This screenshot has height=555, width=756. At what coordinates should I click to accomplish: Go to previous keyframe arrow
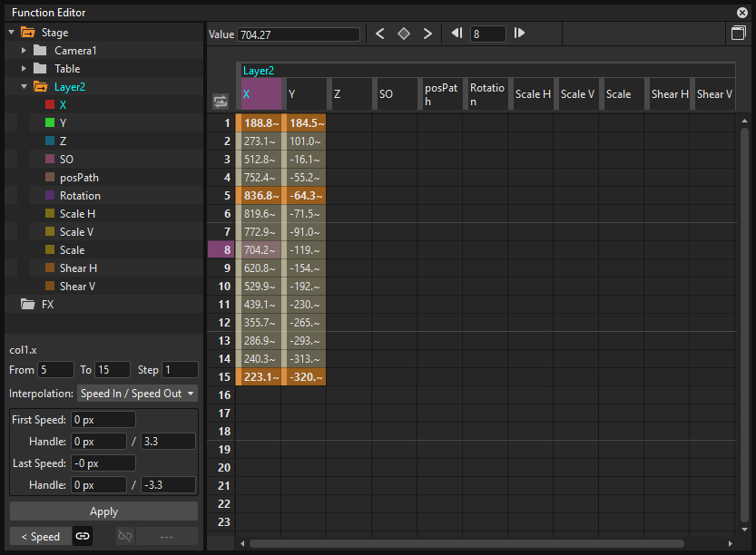tap(380, 34)
